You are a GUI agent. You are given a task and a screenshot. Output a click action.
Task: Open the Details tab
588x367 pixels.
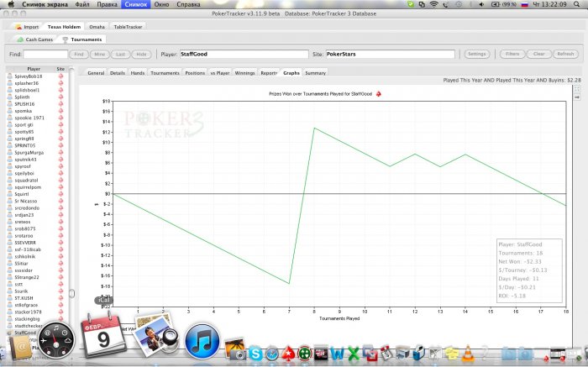(x=117, y=73)
